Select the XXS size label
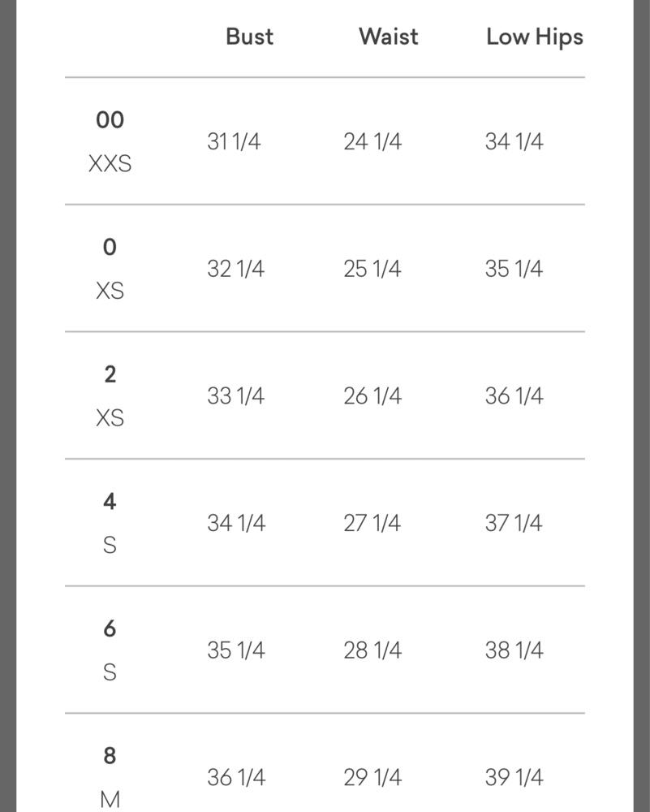 point(110,164)
